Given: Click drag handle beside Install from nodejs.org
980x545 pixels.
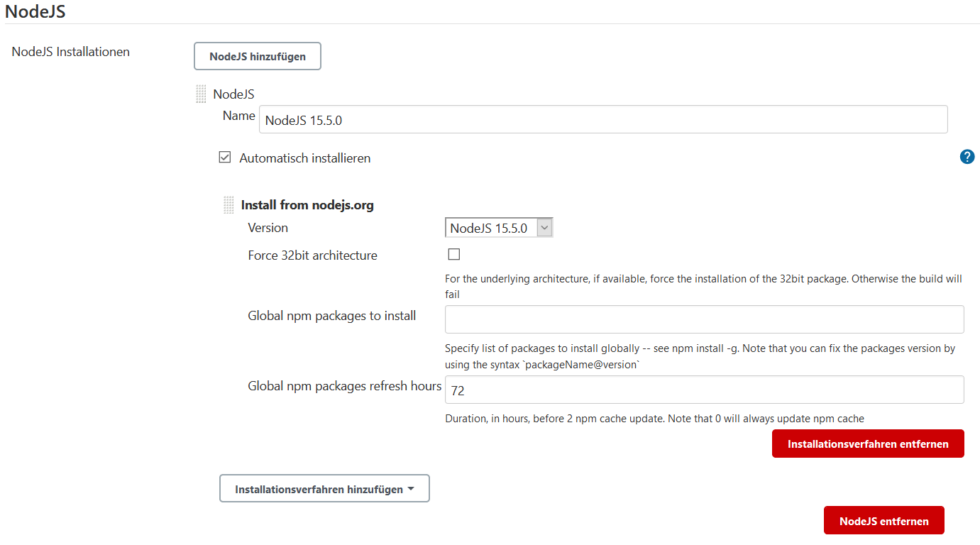Looking at the screenshot, I should pos(229,205).
